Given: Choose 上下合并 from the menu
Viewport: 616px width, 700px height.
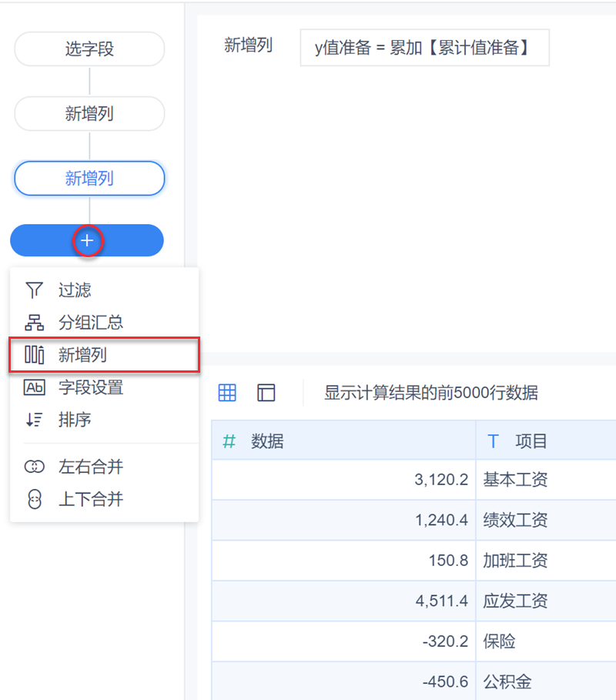Looking at the screenshot, I should (x=91, y=499).
